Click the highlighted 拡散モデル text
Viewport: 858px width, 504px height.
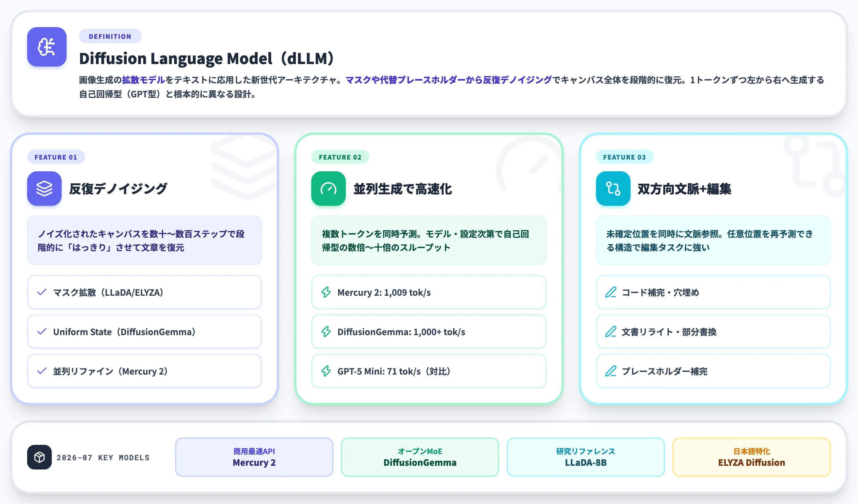(143, 80)
